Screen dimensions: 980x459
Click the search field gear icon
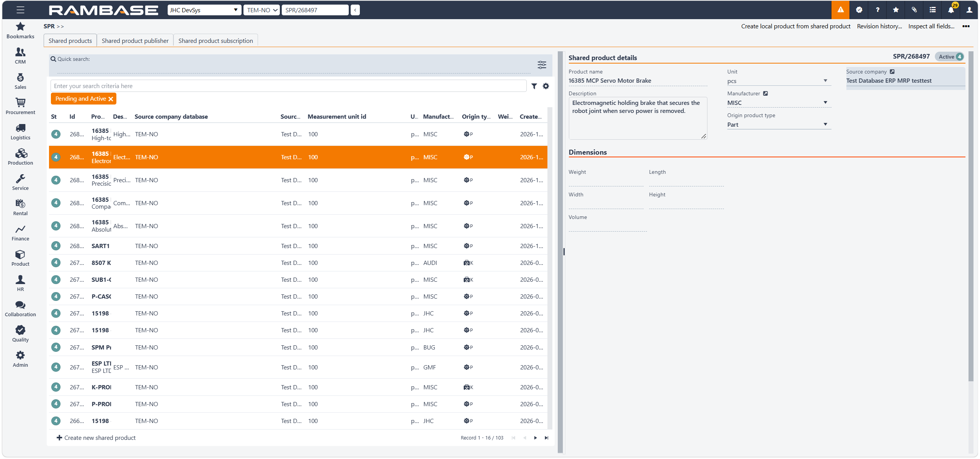point(546,86)
